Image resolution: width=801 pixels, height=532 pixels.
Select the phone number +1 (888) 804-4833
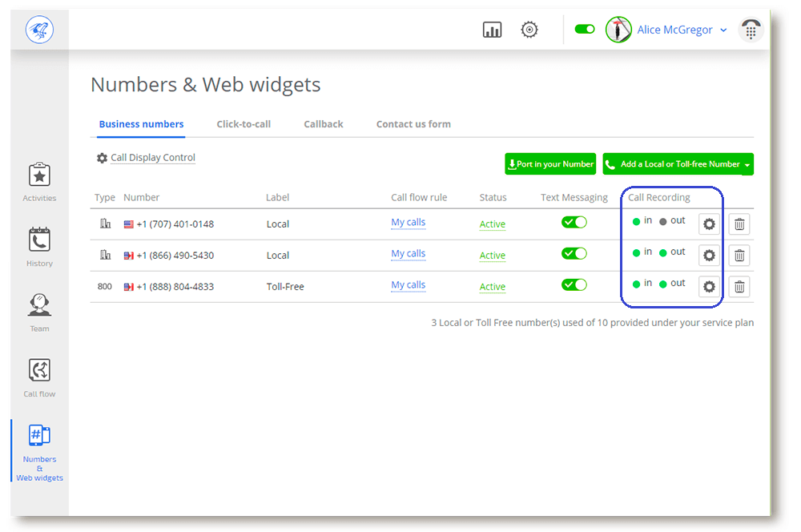click(x=175, y=287)
